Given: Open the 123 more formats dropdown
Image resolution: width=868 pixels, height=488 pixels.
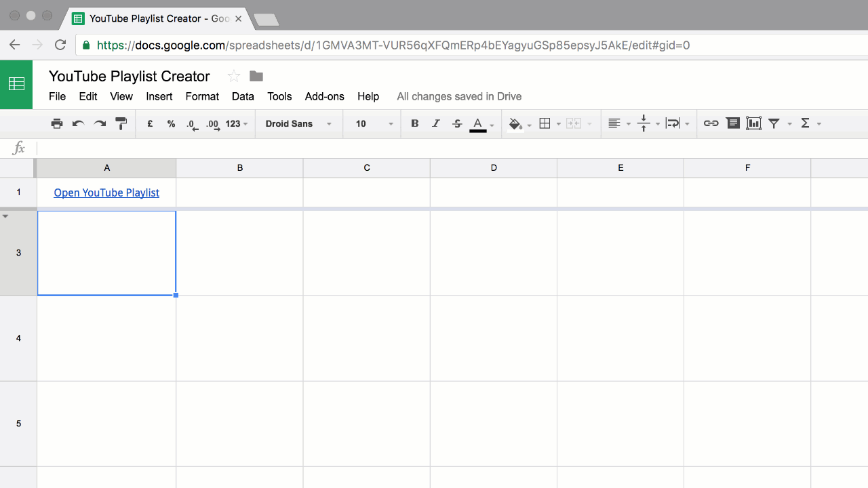Looking at the screenshot, I should 237,123.
